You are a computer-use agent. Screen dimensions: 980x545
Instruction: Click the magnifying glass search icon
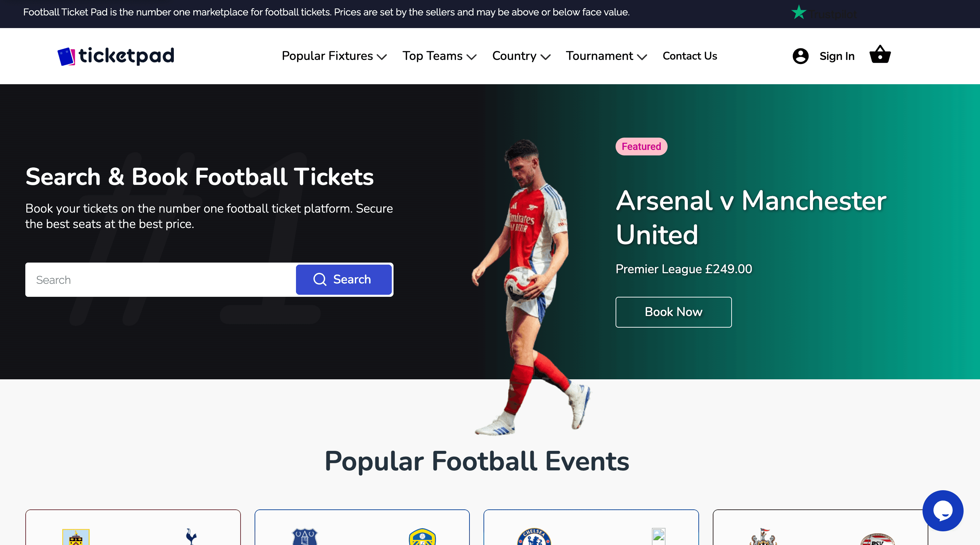point(320,279)
